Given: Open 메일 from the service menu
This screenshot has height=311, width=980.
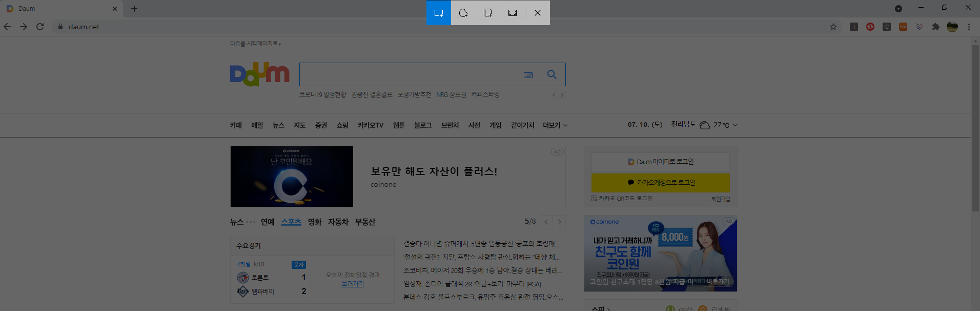Looking at the screenshot, I should point(257,125).
